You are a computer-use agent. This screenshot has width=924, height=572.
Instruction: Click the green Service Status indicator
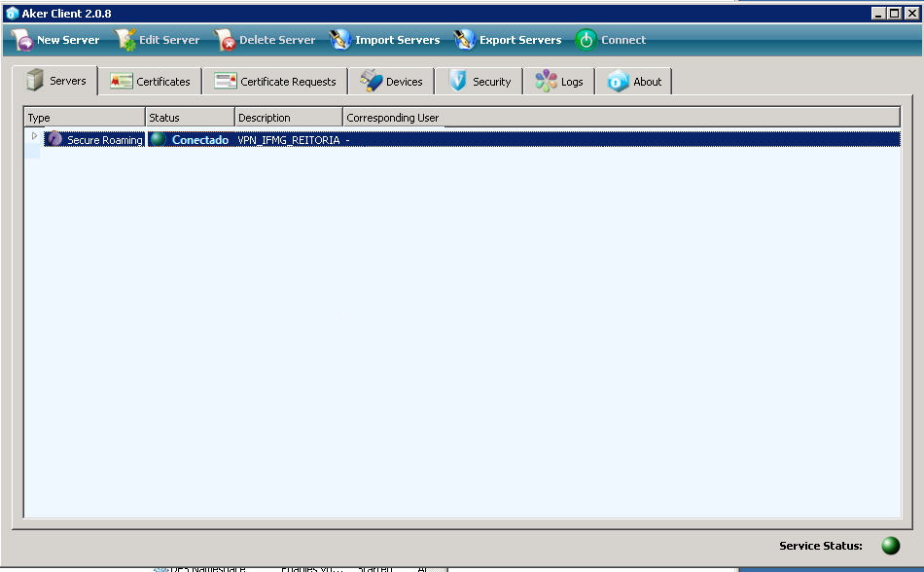(x=890, y=546)
